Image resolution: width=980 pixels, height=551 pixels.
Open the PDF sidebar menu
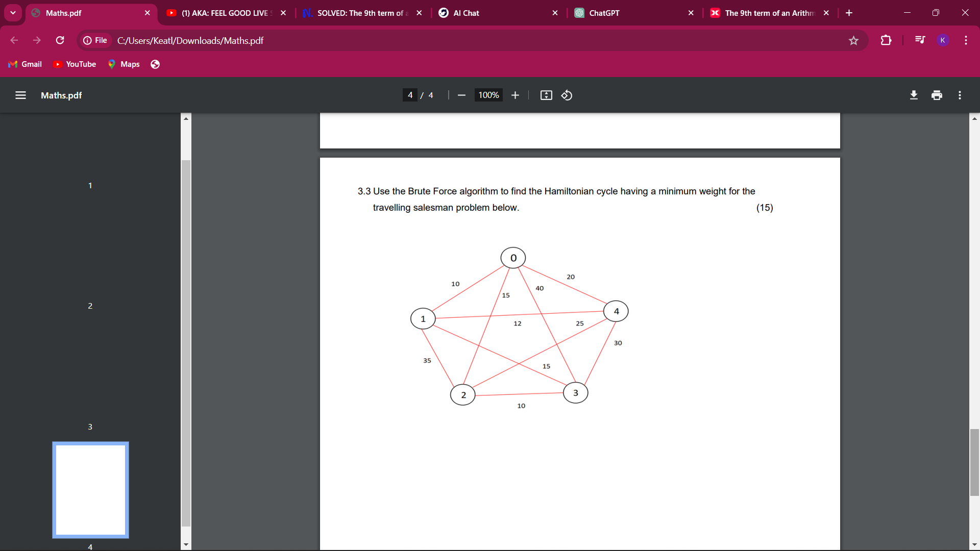[x=20, y=95]
